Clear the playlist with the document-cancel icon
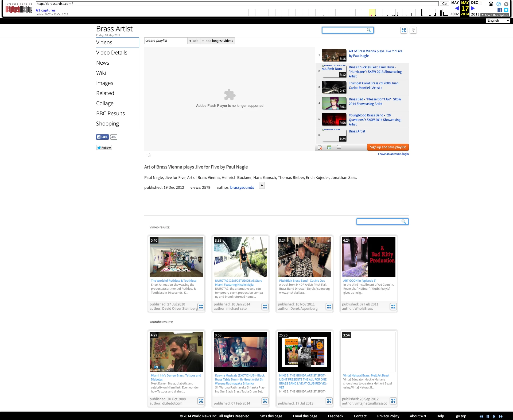This screenshot has height=420, width=513. 320,147
